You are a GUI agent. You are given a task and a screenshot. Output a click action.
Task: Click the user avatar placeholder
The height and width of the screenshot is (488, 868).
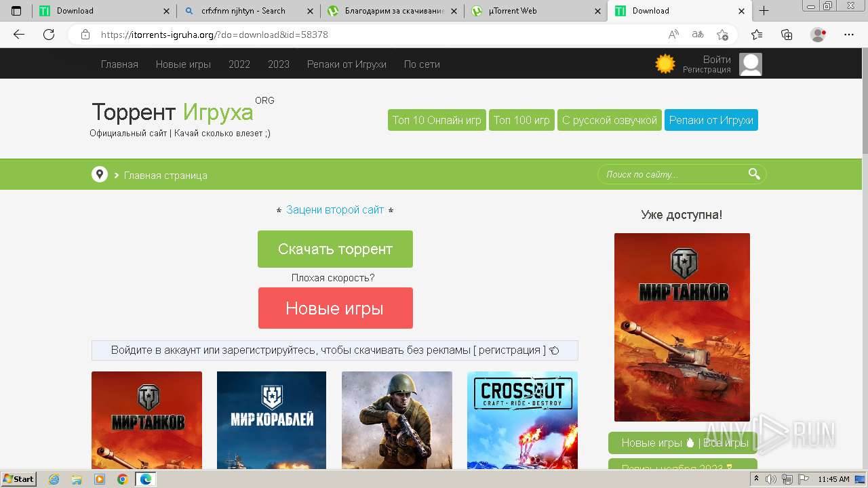[x=751, y=64]
